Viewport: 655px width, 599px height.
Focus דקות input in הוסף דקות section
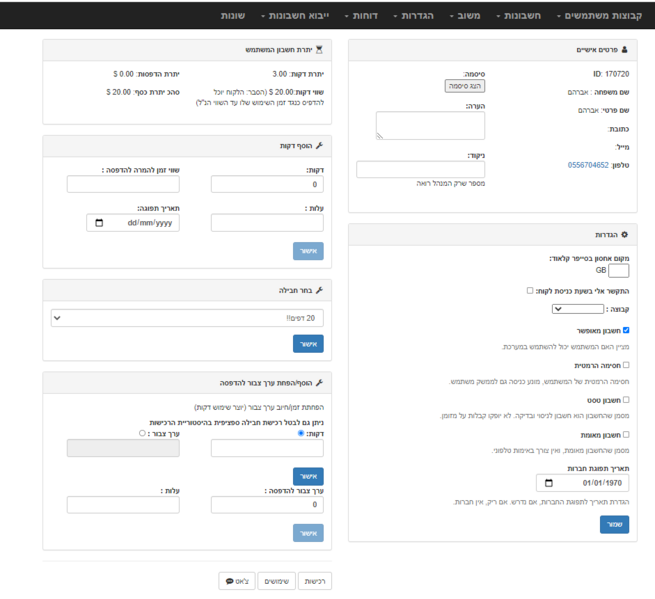point(267,184)
